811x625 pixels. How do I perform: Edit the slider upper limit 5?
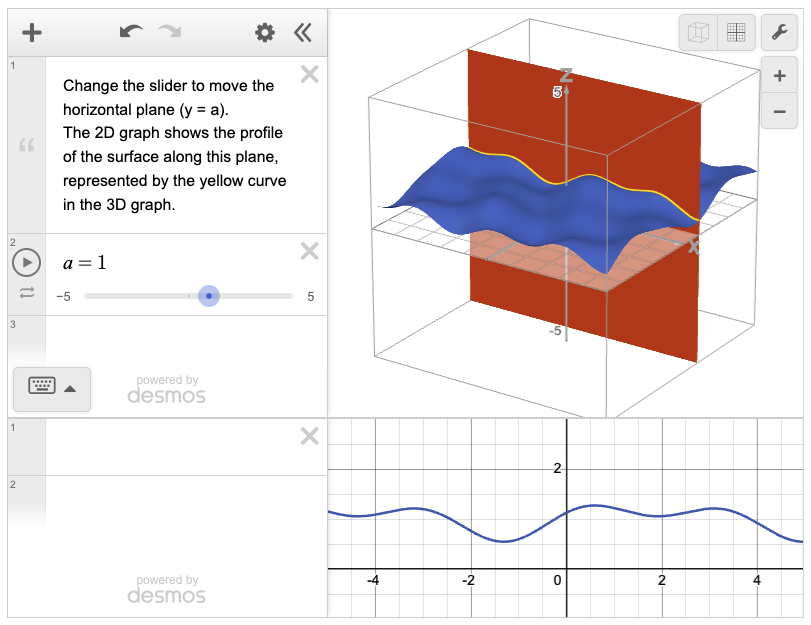(x=311, y=297)
